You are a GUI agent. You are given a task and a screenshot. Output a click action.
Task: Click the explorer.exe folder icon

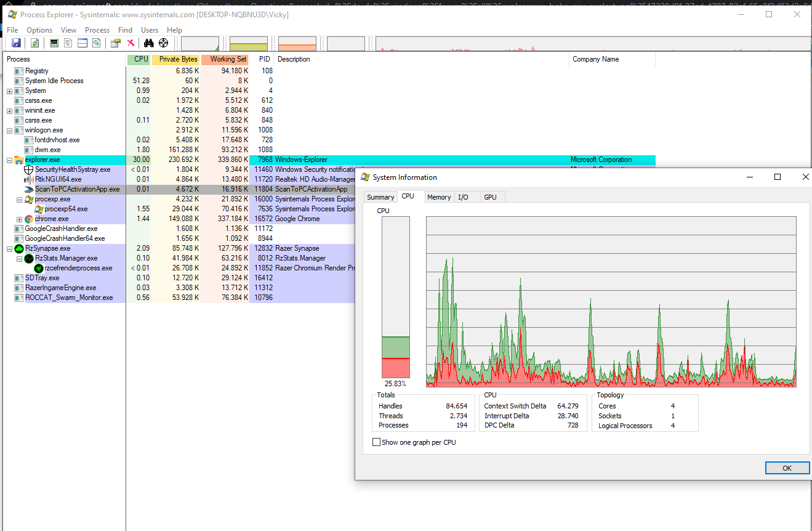[x=18, y=160]
